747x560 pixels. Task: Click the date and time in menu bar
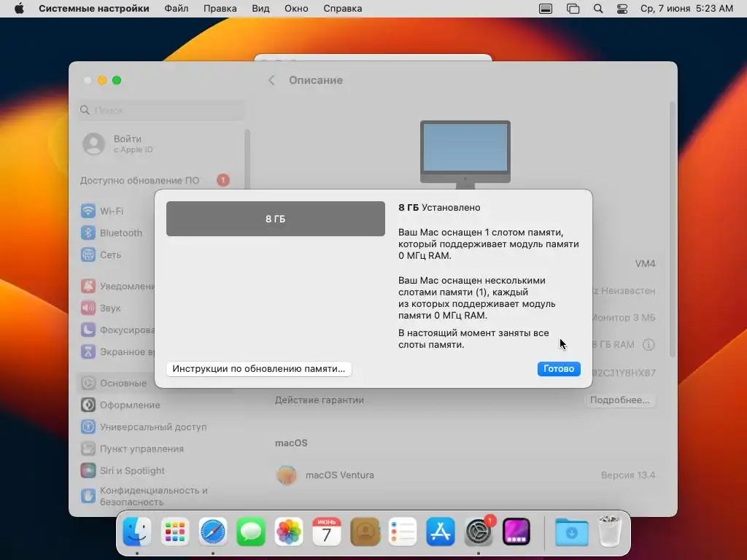686,9
